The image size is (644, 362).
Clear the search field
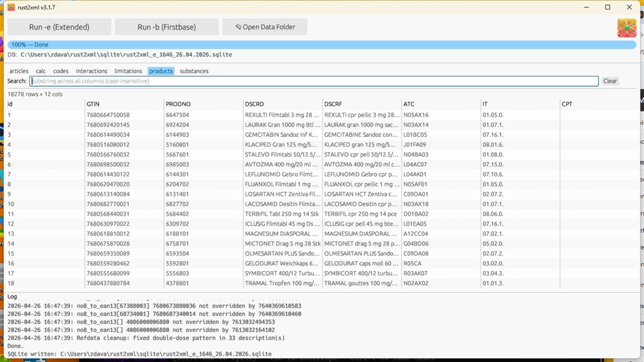pyautogui.click(x=610, y=81)
